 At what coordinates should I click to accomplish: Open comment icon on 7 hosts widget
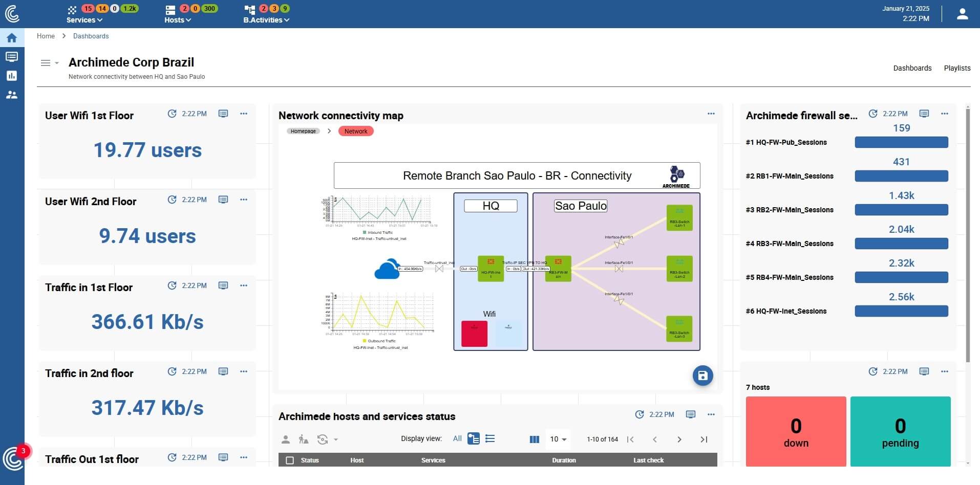coord(924,371)
